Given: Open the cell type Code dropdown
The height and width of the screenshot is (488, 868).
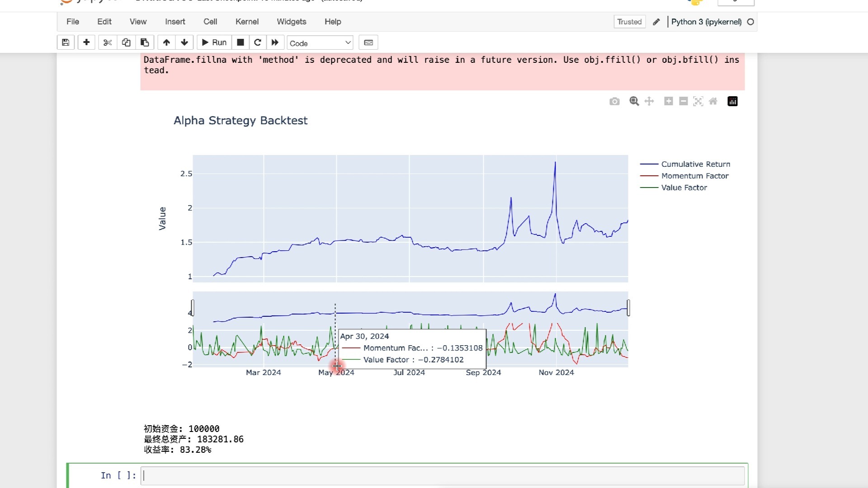Looking at the screenshot, I should click(x=320, y=43).
